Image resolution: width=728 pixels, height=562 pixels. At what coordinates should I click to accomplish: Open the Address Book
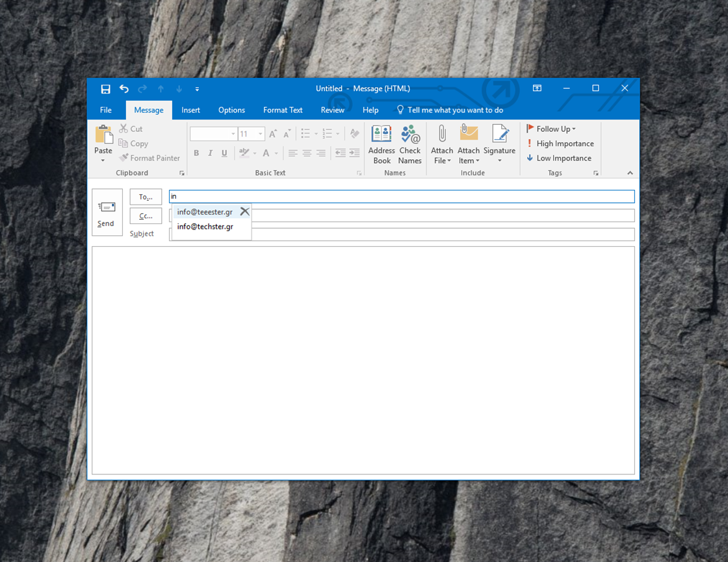pos(382,144)
